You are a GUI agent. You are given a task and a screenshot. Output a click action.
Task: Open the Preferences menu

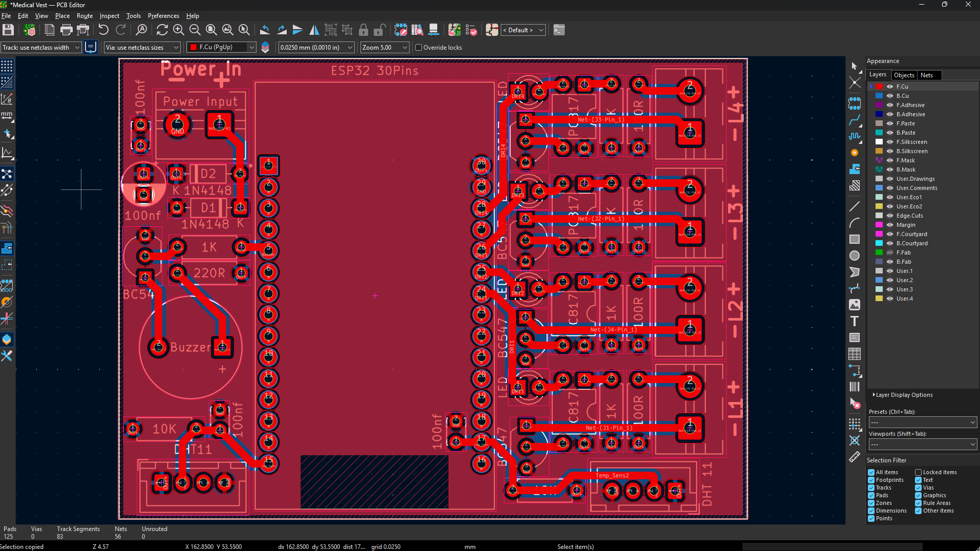(163, 16)
